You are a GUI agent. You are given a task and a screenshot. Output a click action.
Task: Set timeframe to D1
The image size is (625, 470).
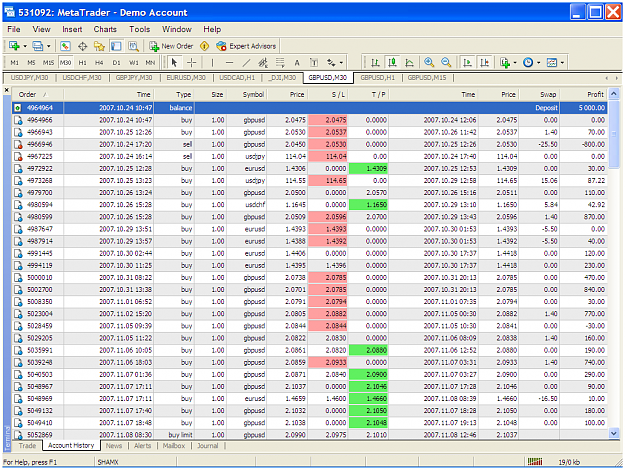point(116,63)
